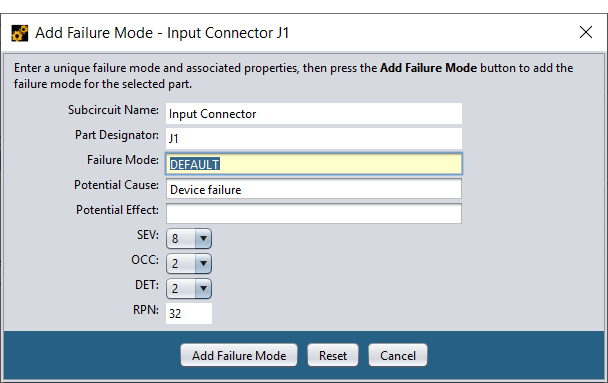Click the SEV label
The height and width of the screenshot is (383, 608).
click(x=148, y=235)
